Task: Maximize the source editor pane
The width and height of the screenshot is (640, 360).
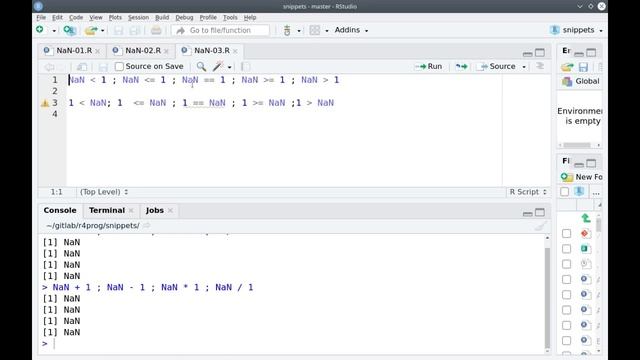Action: [x=540, y=53]
